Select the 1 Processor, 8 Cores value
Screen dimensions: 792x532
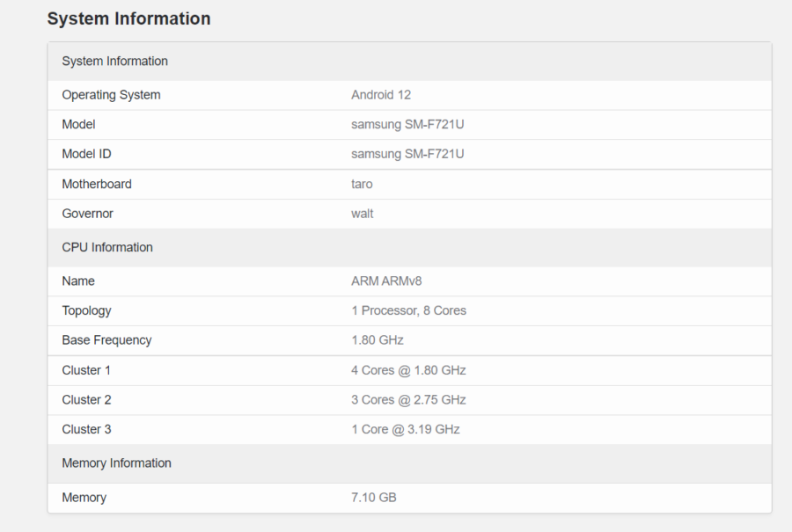click(x=408, y=310)
